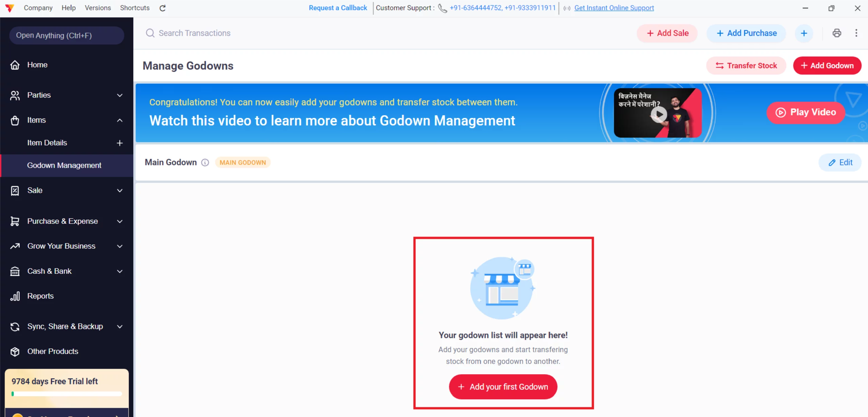Collapse the Items section chevron
This screenshot has width=868, height=417.
[x=120, y=120]
